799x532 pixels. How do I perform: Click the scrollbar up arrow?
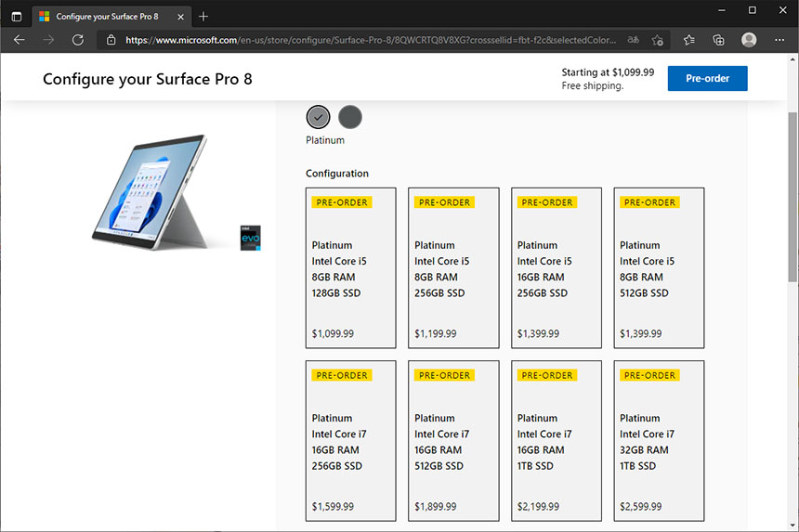pyautogui.click(x=792, y=59)
